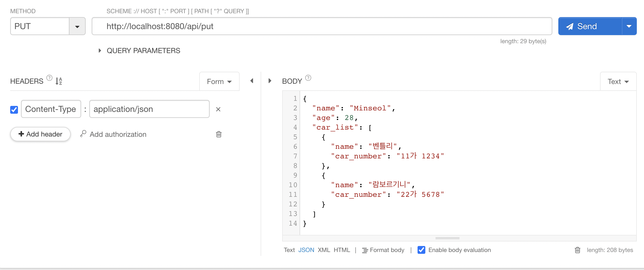Screen dimensions: 644x270
Task: Clear the body with trash icon
Action: pyautogui.click(x=578, y=250)
